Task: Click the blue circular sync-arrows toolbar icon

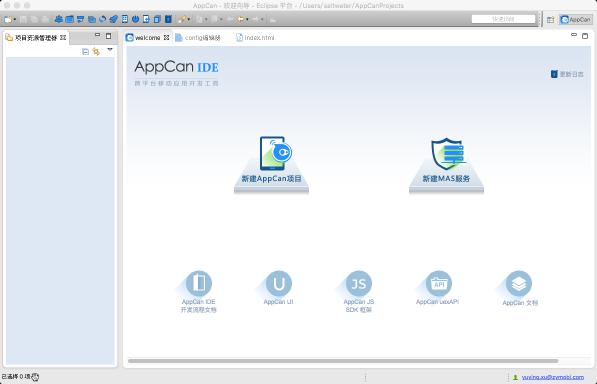Action: (x=102, y=19)
